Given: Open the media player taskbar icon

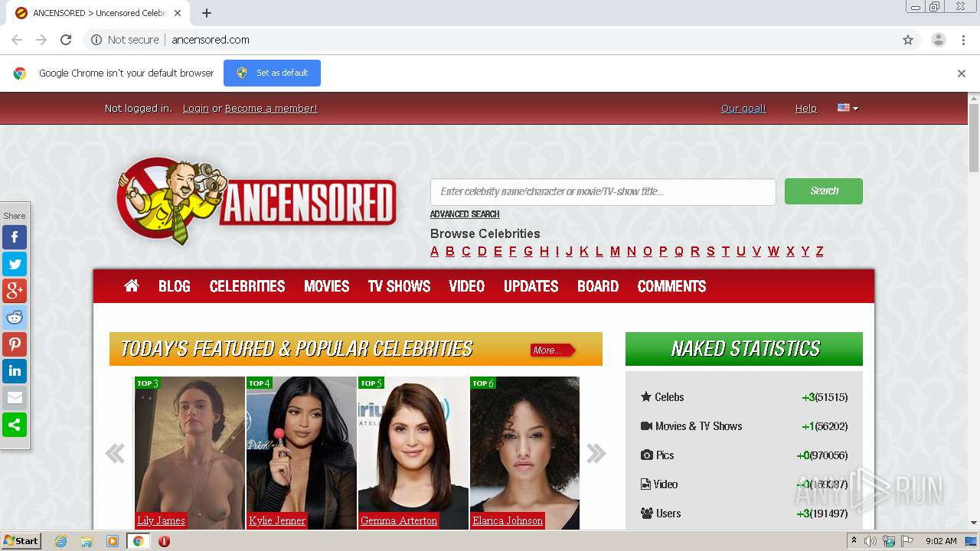Looking at the screenshot, I should point(113,541).
